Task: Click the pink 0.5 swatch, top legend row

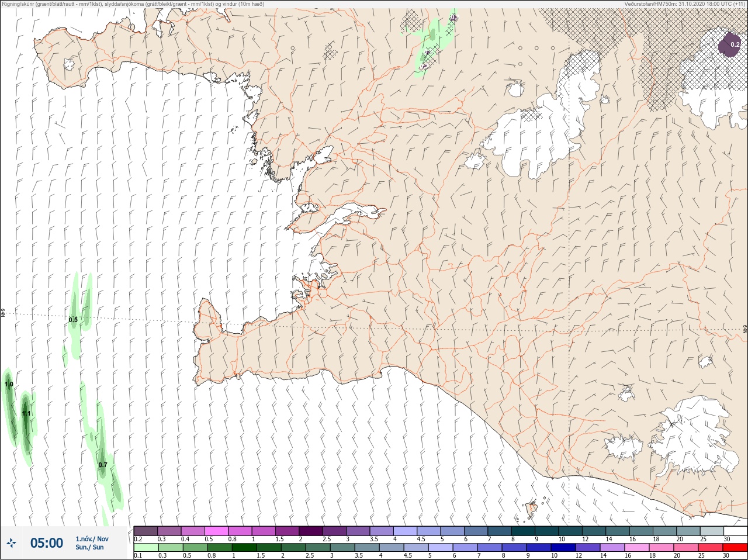Action: click(216, 531)
